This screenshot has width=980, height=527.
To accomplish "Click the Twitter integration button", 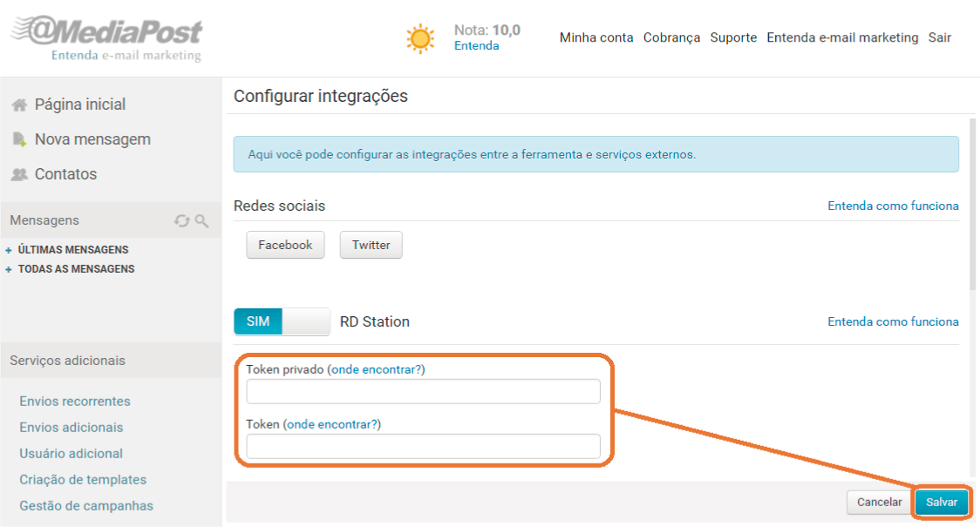I will (x=371, y=245).
